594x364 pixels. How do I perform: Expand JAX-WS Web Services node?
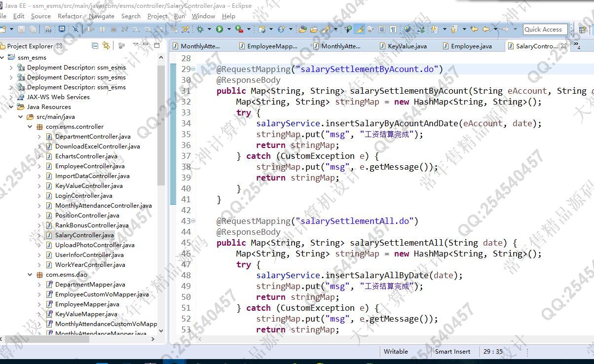click(x=11, y=97)
